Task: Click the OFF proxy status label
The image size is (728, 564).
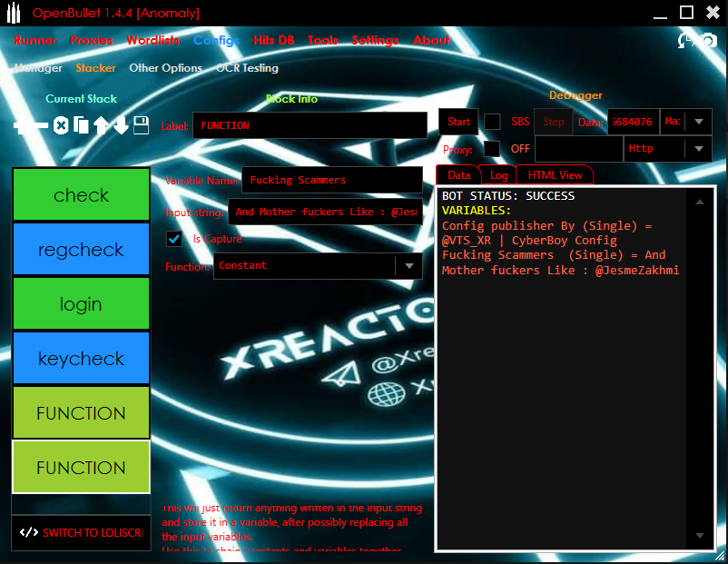Action: [x=520, y=149]
